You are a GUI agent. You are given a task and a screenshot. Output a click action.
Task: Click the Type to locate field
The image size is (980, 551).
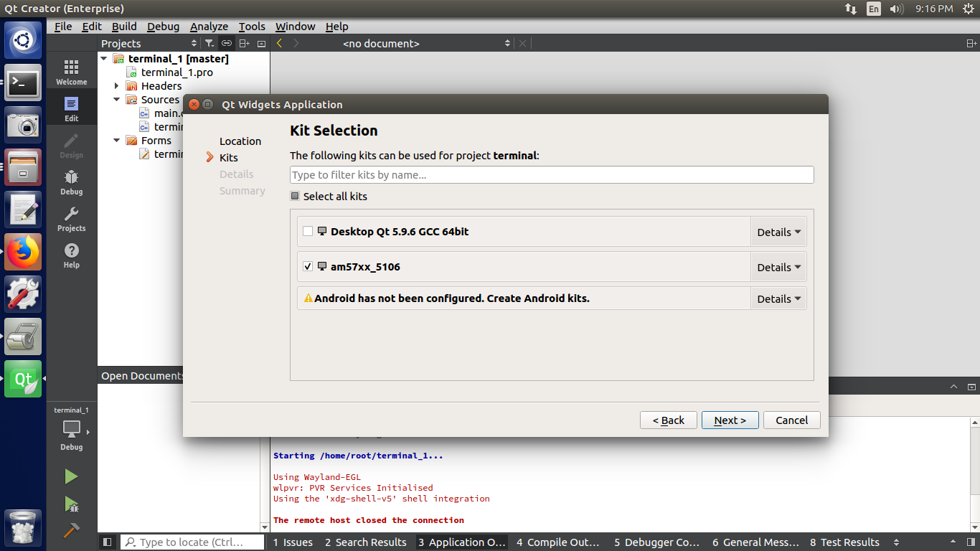point(192,542)
